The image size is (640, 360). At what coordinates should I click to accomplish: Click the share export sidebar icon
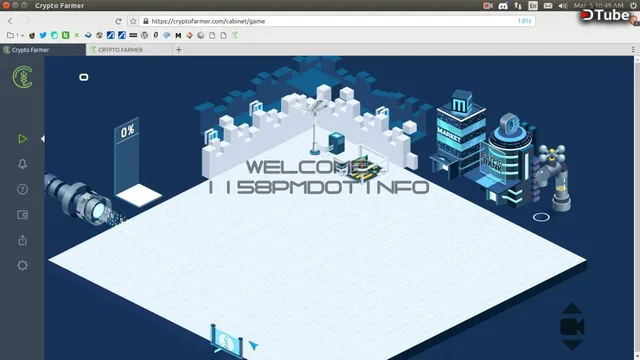(x=22, y=240)
